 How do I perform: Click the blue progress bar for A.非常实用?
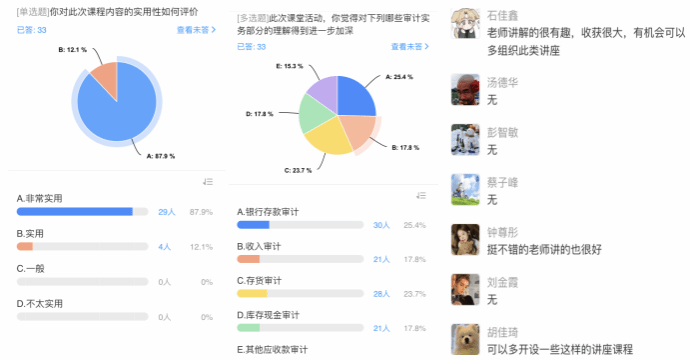[x=75, y=212]
